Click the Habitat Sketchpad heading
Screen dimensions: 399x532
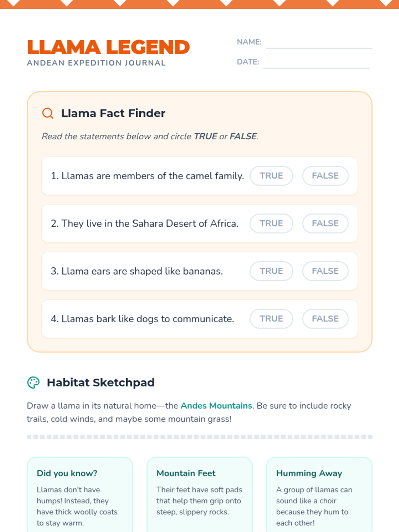(x=100, y=382)
